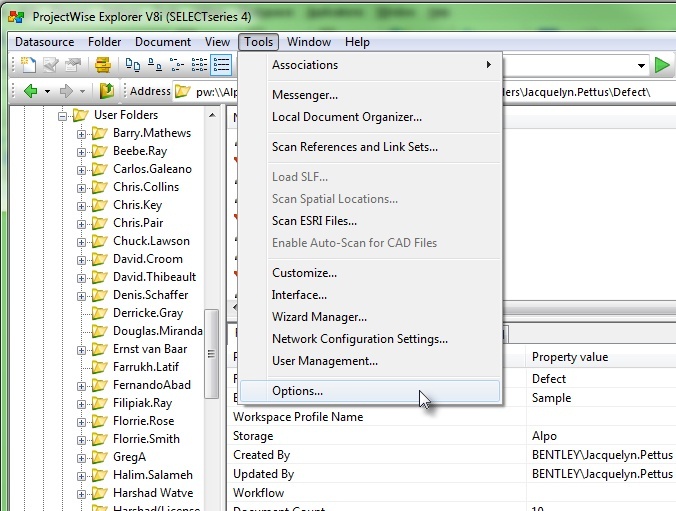This screenshot has height=511, width=676.
Task: Select the Chris.Key folder
Action: tap(137, 205)
